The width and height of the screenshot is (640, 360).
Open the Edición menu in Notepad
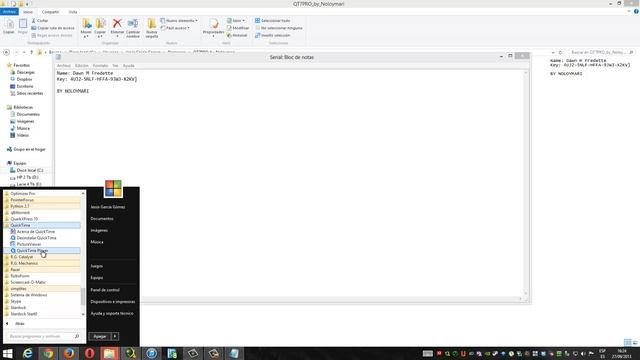pyautogui.click(x=82, y=66)
